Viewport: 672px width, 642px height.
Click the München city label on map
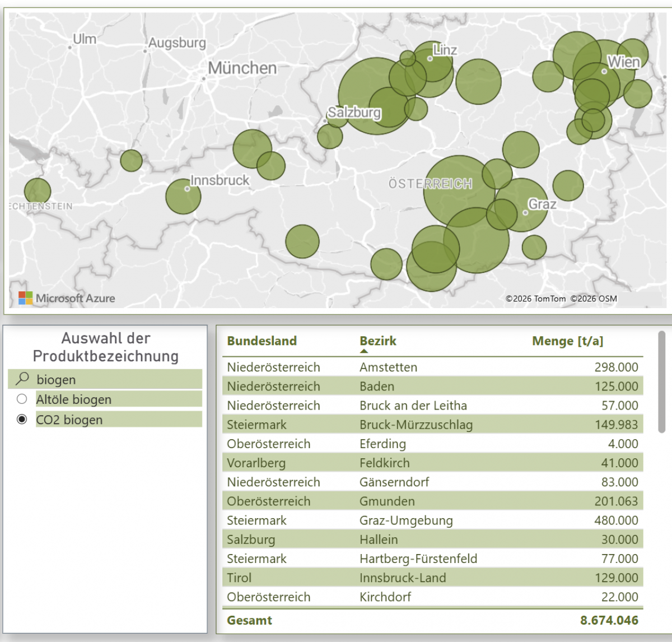242,68
